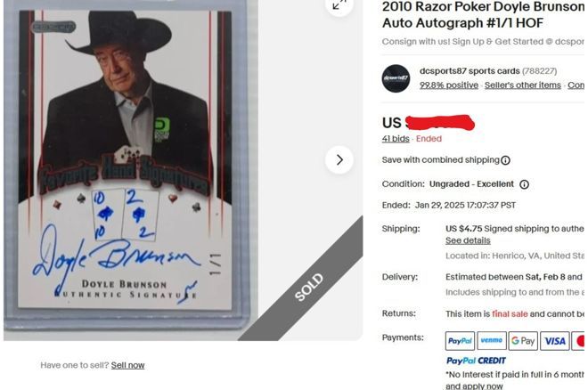This screenshot has width=588, height=390.
Task: Click the expand image icon
Action: (x=339, y=4)
